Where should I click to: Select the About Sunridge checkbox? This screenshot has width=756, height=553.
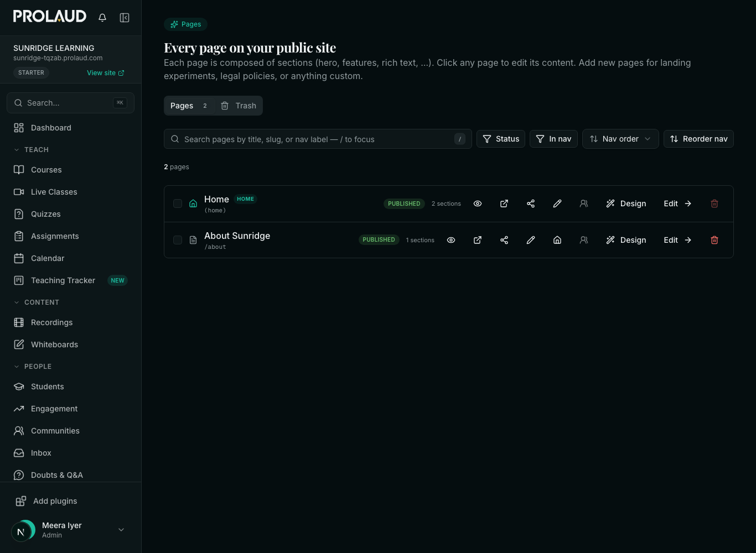pos(178,240)
